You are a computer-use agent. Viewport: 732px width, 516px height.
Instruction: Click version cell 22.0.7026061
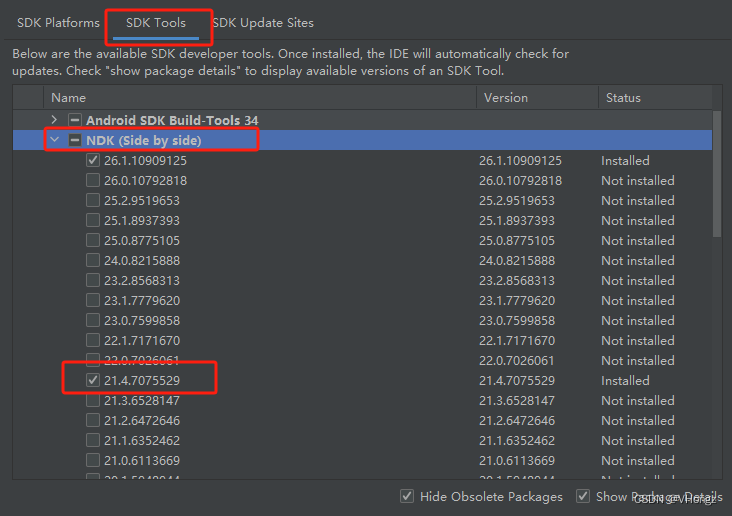pyautogui.click(x=517, y=361)
